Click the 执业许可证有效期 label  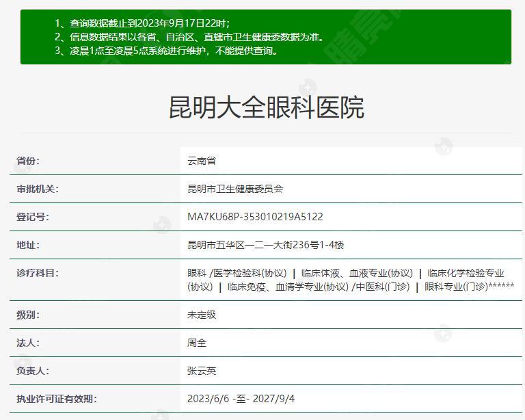(x=57, y=399)
